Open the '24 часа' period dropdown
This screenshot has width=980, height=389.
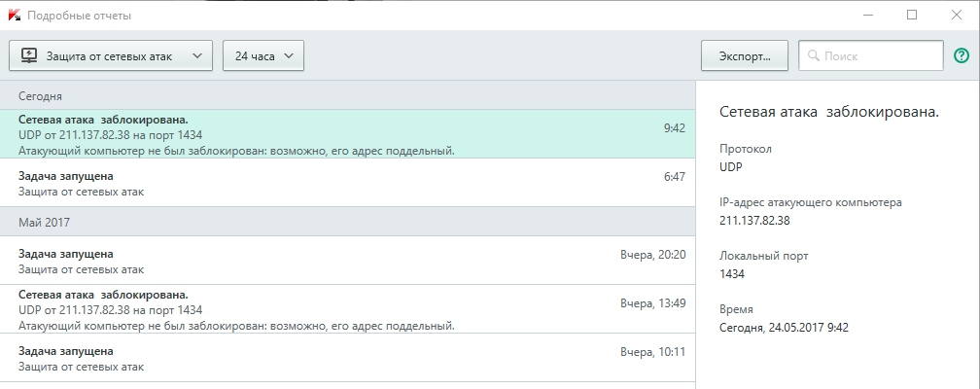click(263, 56)
